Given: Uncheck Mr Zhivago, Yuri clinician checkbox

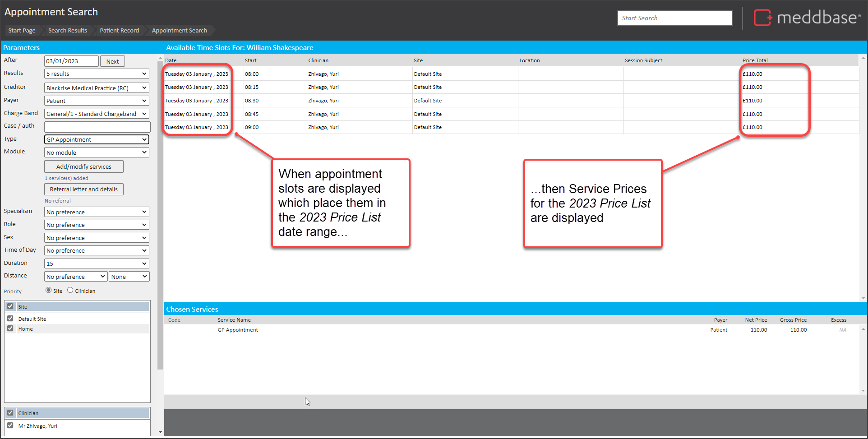Looking at the screenshot, I should click(10, 425).
